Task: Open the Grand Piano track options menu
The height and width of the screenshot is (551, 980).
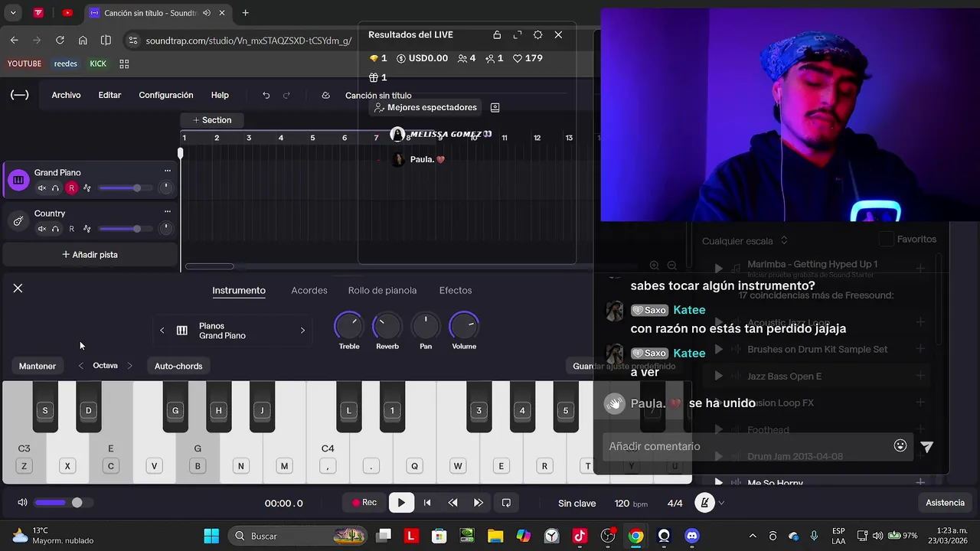Action: tap(167, 171)
